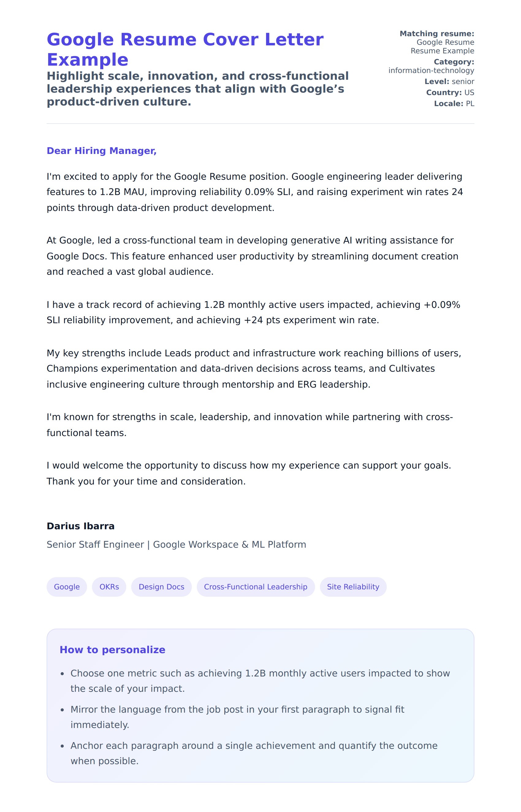Click the 'Anchor each paragraph' tip
This screenshot has height=812, width=521.
[x=254, y=753]
